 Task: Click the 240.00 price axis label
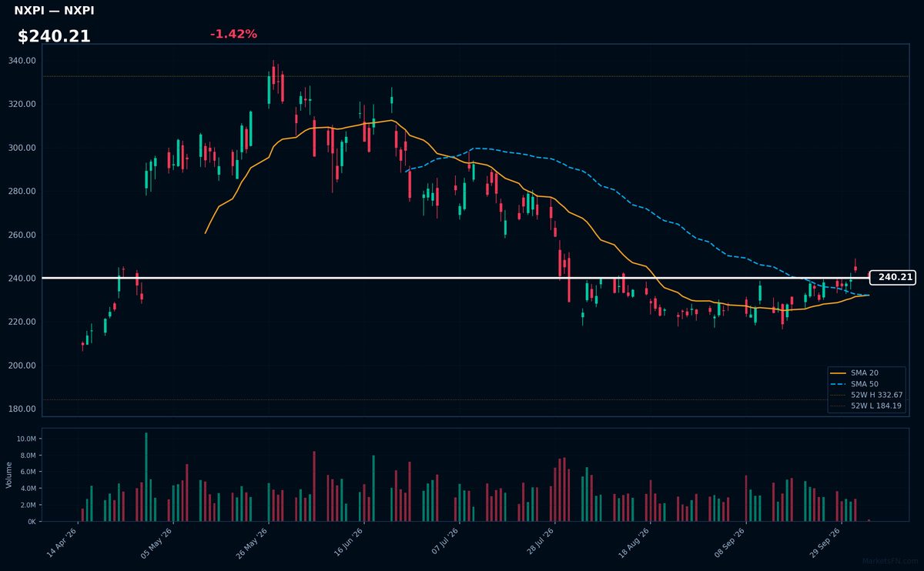tap(22, 278)
